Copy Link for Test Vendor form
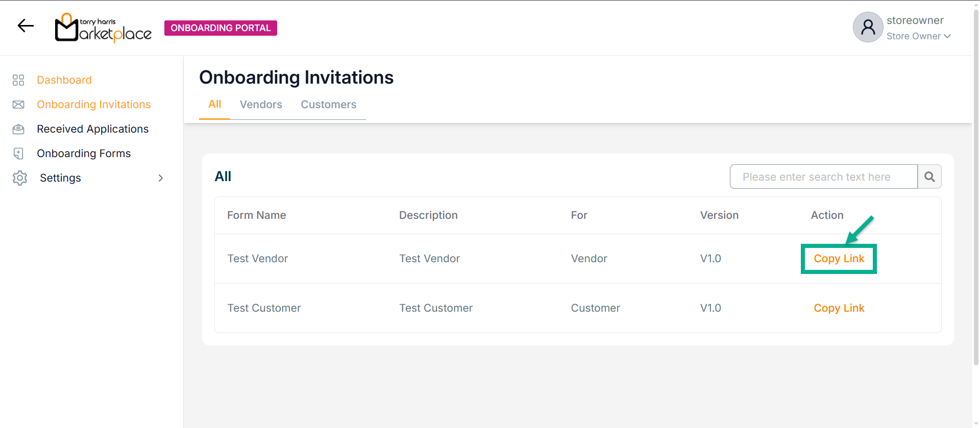This screenshot has width=980, height=428. [839, 259]
